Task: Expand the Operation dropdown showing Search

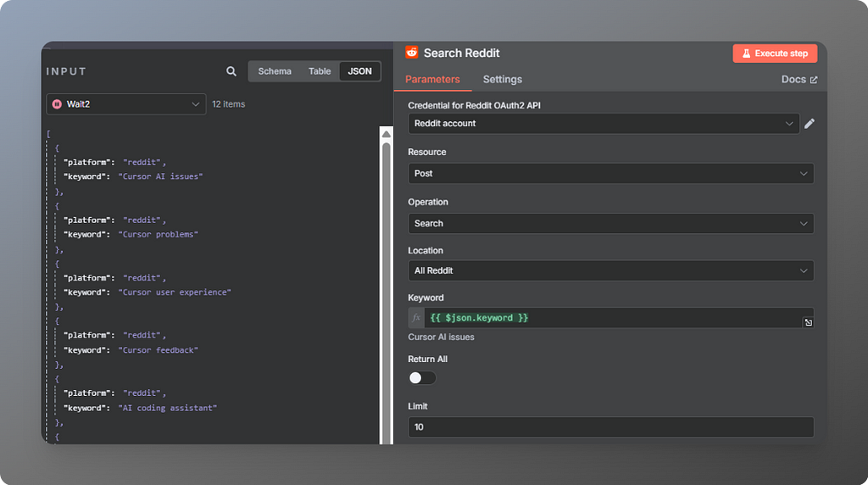Action: click(x=610, y=224)
